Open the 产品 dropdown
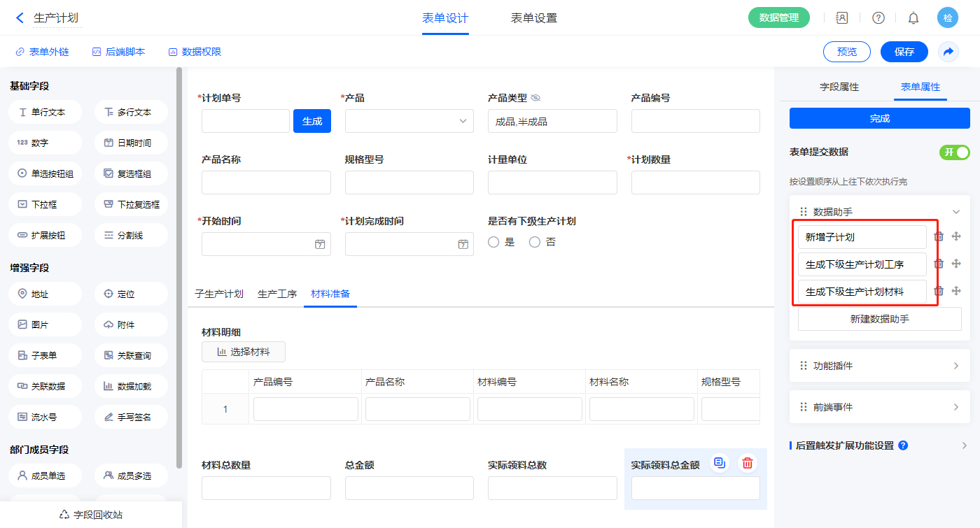The height and width of the screenshot is (528, 980). coord(409,121)
